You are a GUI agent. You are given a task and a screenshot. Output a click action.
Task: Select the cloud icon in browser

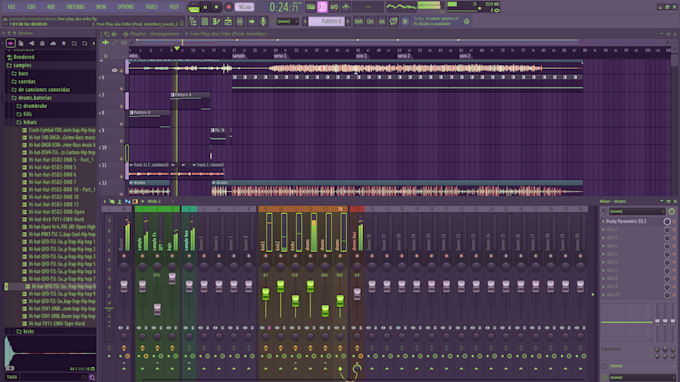click(x=53, y=43)
